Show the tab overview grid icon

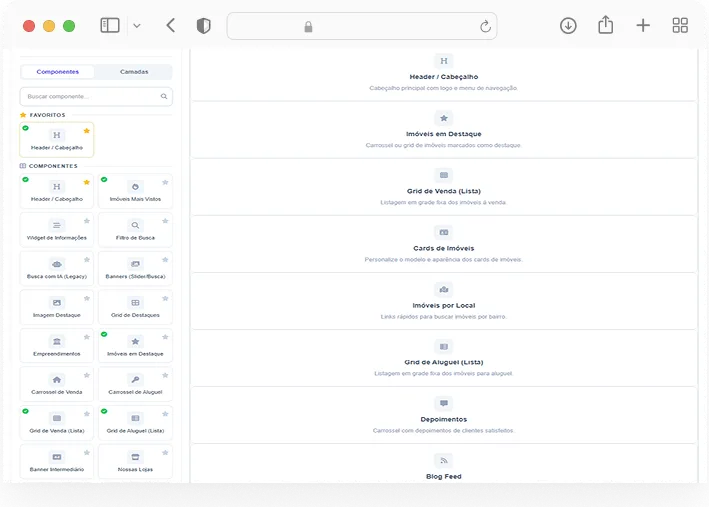coord(680,25)
